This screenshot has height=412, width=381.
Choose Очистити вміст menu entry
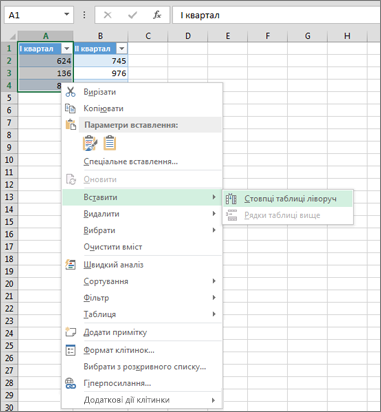142,247
